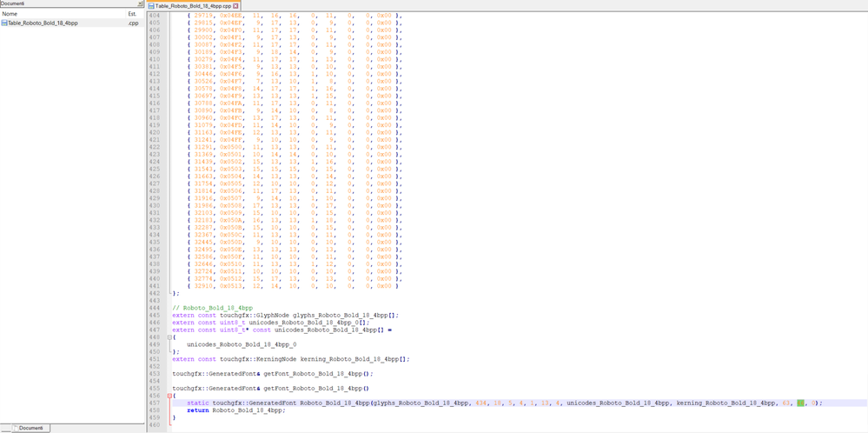Click the save-state icon on the editor tab

151,5
